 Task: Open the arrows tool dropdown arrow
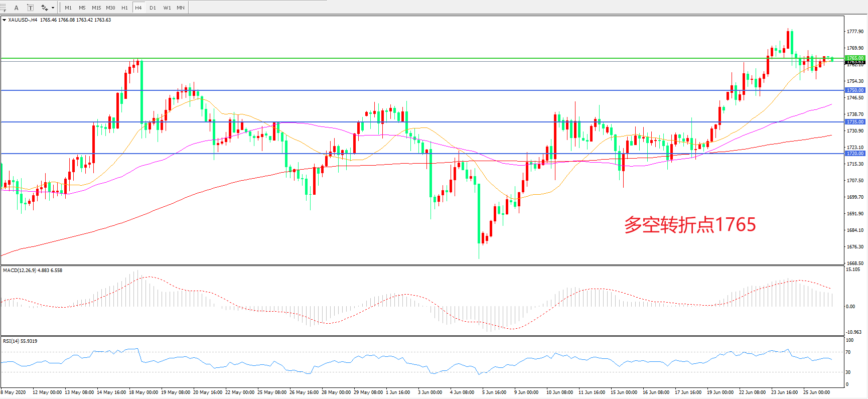tap(53, 8)
